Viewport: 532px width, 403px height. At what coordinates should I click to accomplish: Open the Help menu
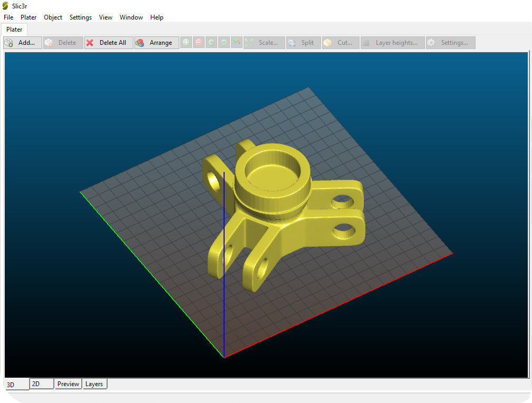157,17
